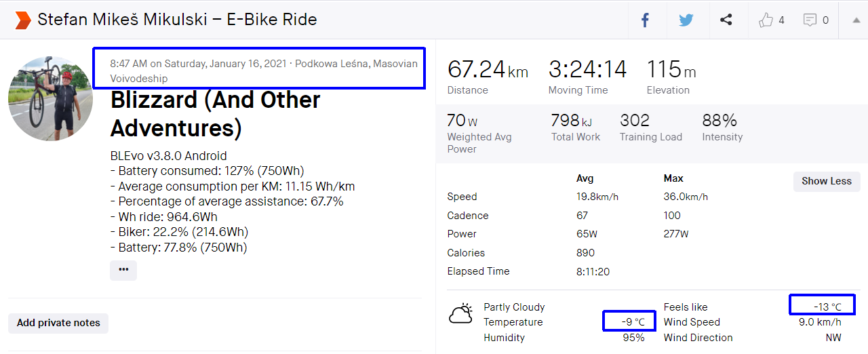
Task: Open comments via the speech bubble icon
Action: (x=810, y=20)
